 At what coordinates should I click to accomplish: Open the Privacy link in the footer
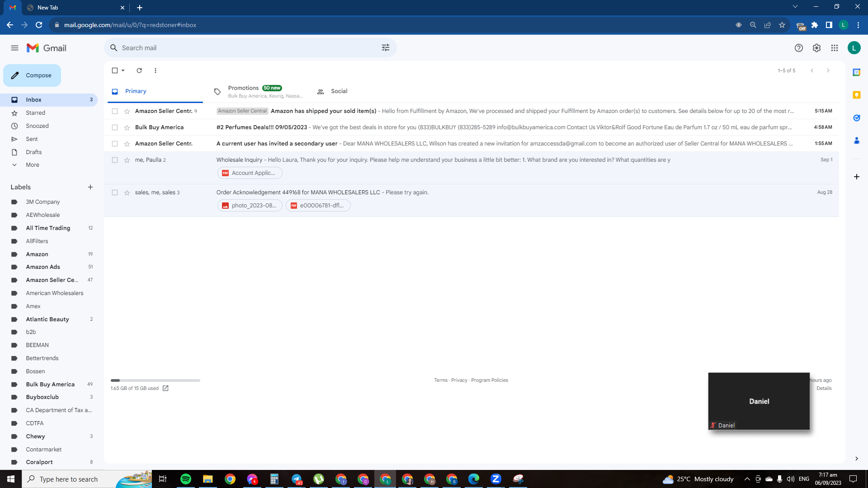pyautogui.click(x=459, y=380)
